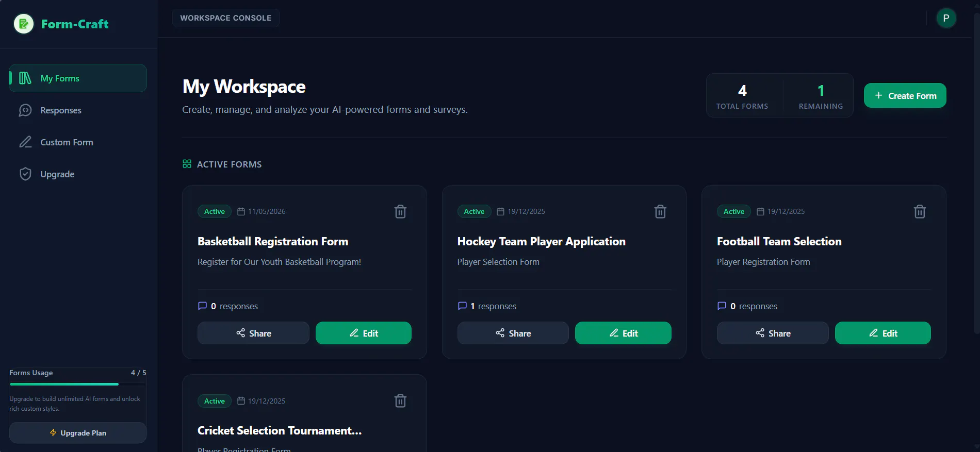Click the Form-Craft logo icon

pos(24,24)
